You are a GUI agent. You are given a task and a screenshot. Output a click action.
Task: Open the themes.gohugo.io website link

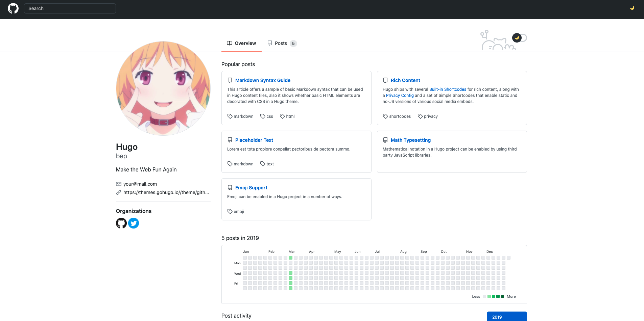[x=166, y=192]
